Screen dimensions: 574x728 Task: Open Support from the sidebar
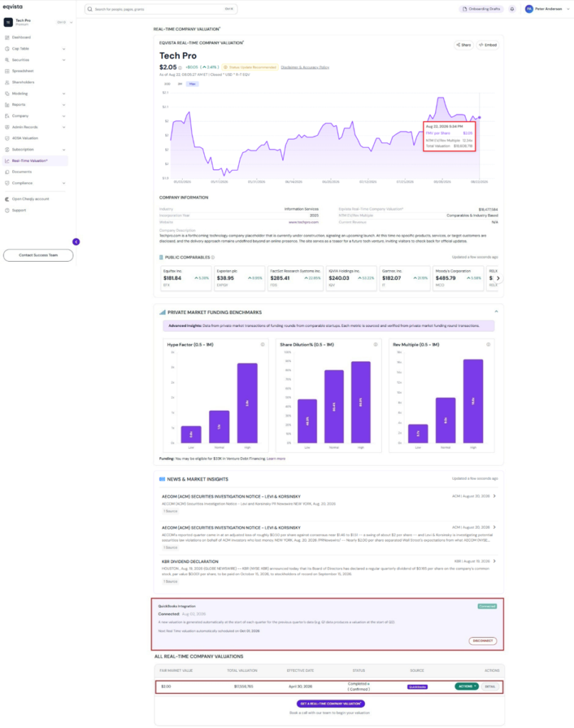point(19,210)
